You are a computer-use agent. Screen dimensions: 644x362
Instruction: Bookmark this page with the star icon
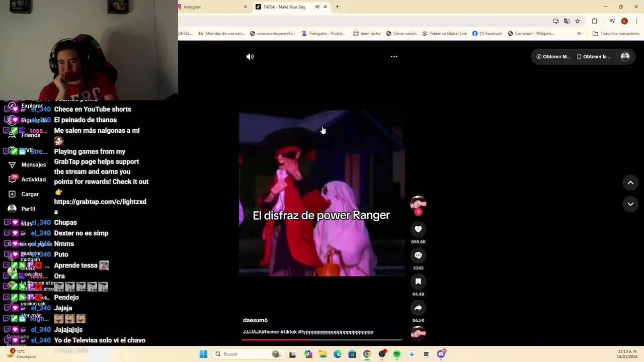578,21
